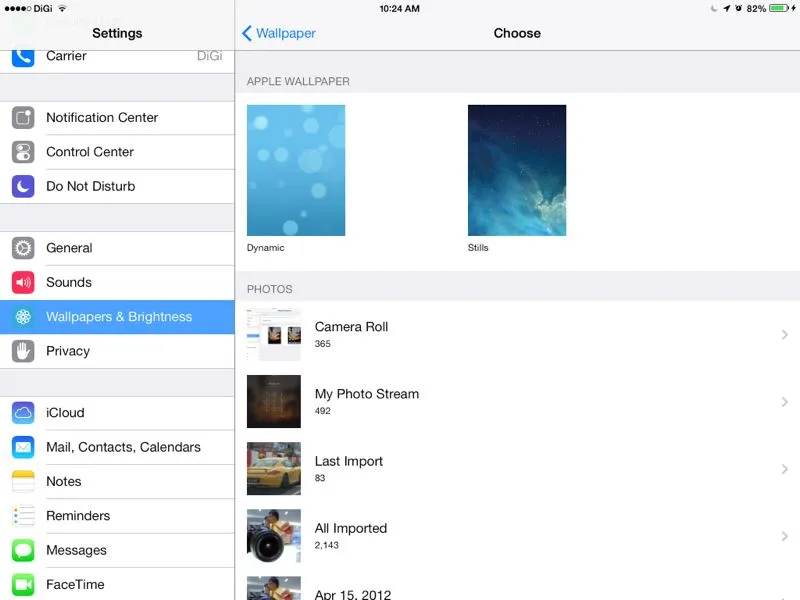Choose the Stills wallpaper thumbnail
Viewport: 800px width, 600px height.
pos(517,171)
